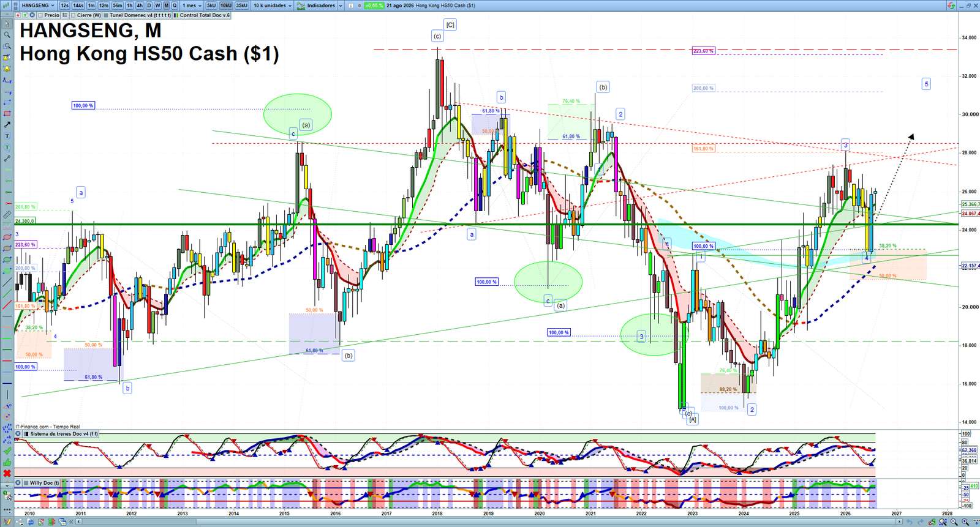Screen dimensions: 980x527
Task: Switch to the W weekly timeframe
Action: 157,6
